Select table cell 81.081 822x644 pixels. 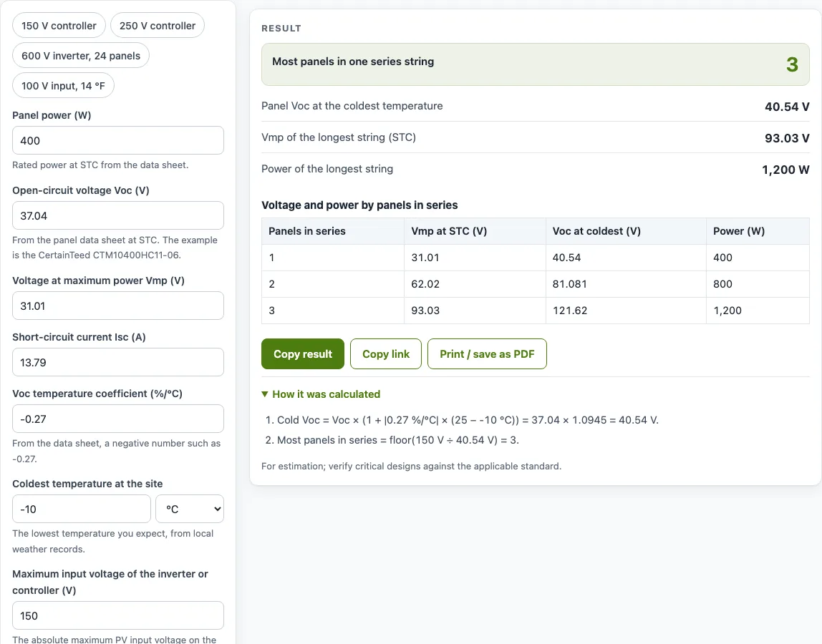(626, 284)
